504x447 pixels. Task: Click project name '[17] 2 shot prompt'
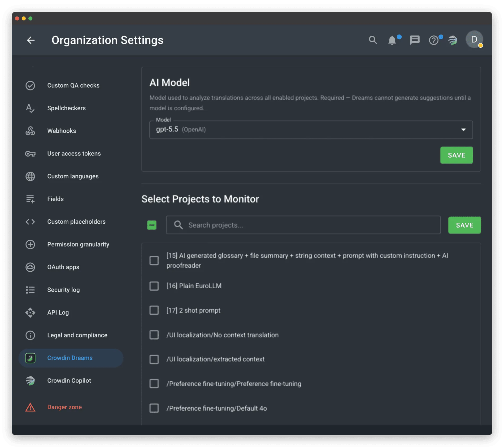pos(193,310)
